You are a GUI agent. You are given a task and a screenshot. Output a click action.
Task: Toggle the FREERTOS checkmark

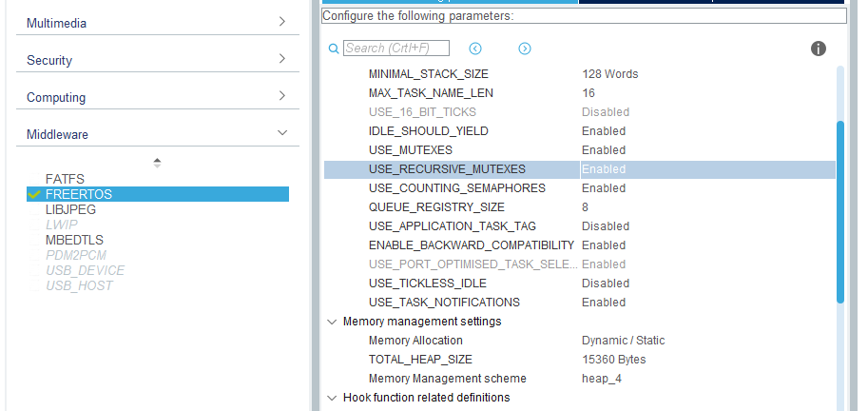(x=34, y=194)
